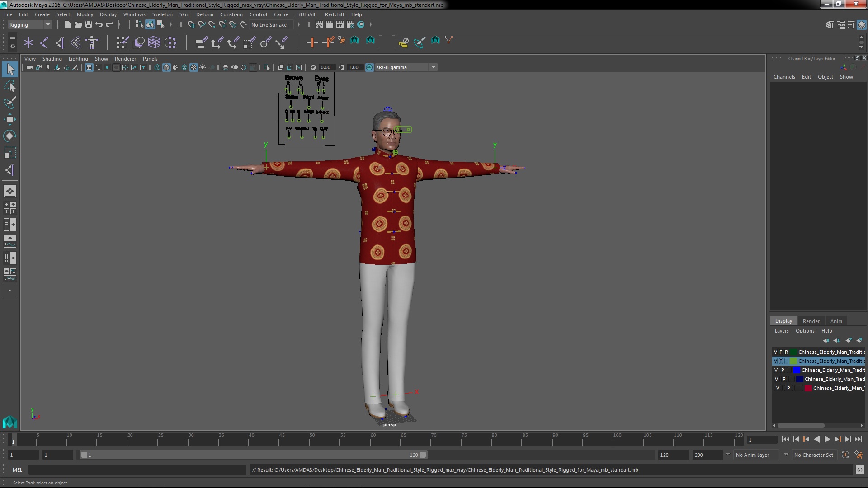Screen dimensions: 868x488
Task: Open Render View clapperboard icon
Action: click(319, 25)
